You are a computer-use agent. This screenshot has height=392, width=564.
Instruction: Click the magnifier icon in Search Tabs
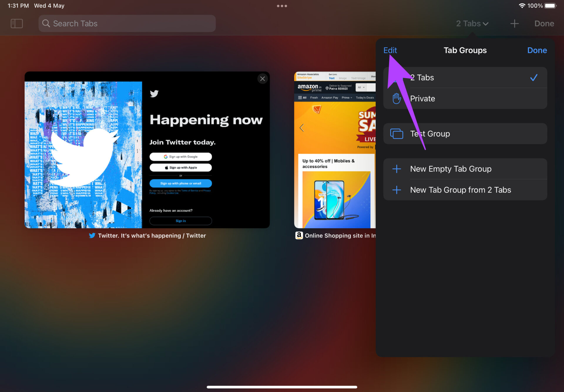[46, 24]
